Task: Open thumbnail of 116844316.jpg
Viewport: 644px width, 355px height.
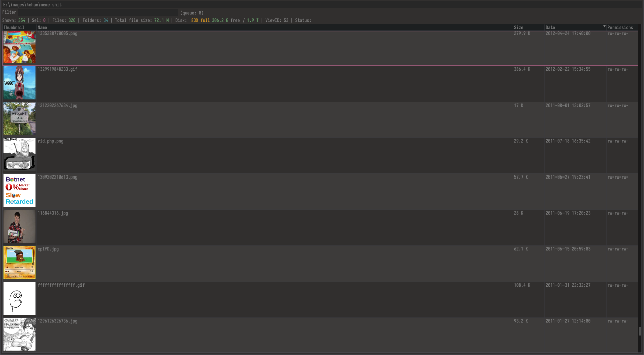Action: click(x=20, y=227)
